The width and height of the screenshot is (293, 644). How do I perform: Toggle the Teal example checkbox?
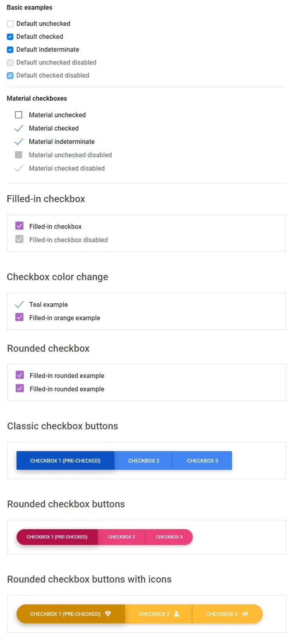point(19,304)
